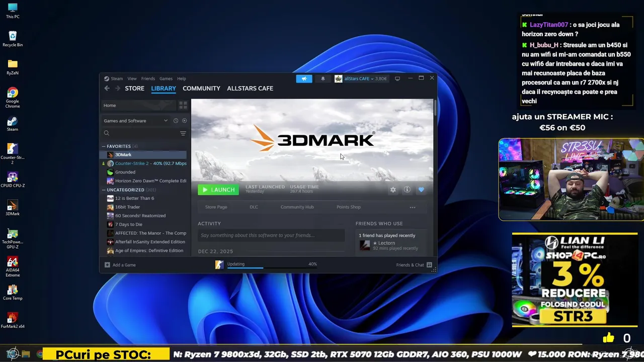
Task: Open Community Hub link
Action: 297,207
